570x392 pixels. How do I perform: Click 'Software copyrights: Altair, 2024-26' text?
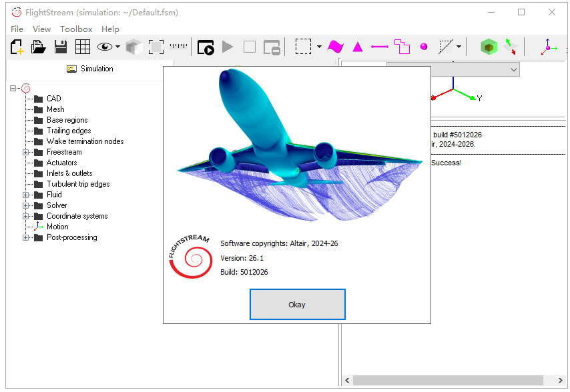pos(279,243)
